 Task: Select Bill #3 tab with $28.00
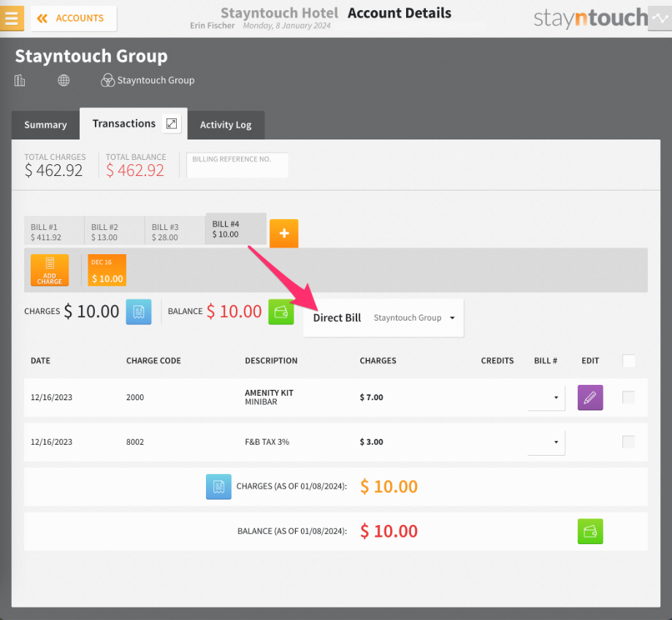point(175,231)
